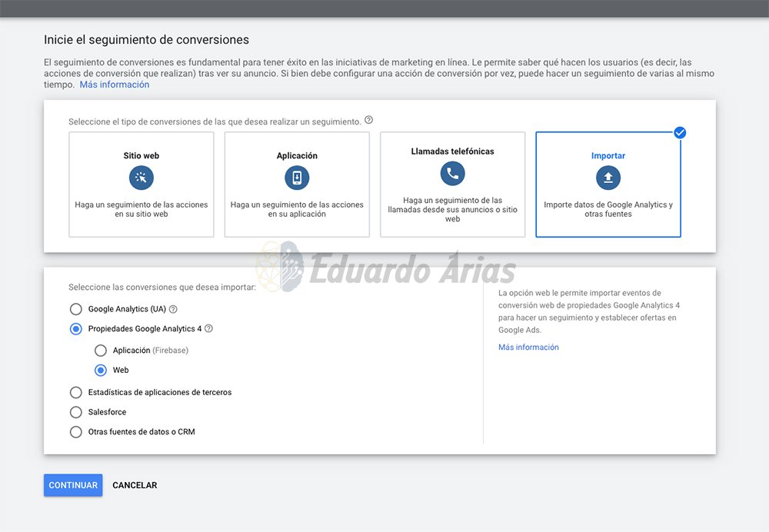Click the Sitio web cursor icon
This screenshot has width=769, height=532.
[x=141, y=178]
